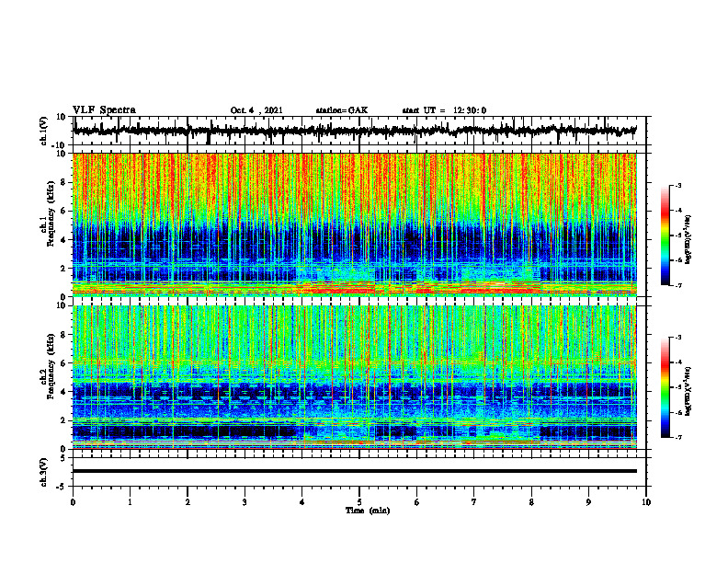Click the "ch.3(V)" axis label
This screenshot has height=563, width=728.
point(43,472)
